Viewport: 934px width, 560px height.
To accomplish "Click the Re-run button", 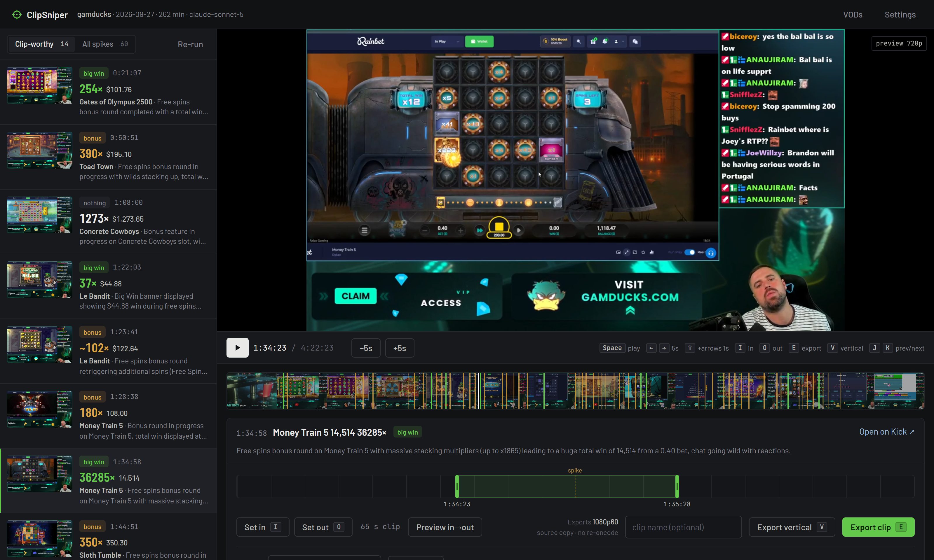I will point(190,45).
